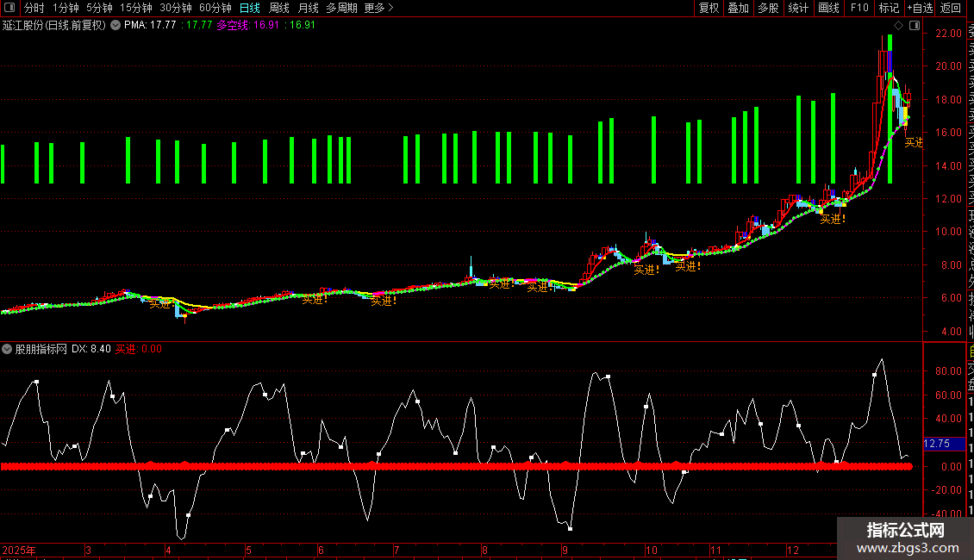Select the 月线 monthly chart tab

pos(308,8)
